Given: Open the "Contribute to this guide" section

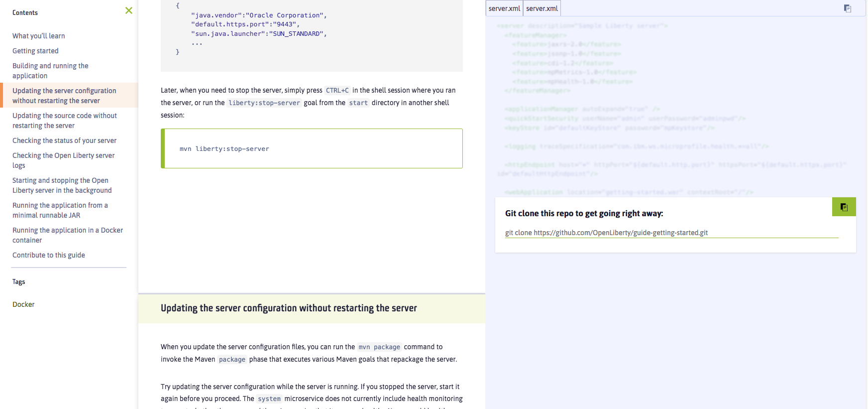Looking at the screenshot, I should tap(48, 255).
